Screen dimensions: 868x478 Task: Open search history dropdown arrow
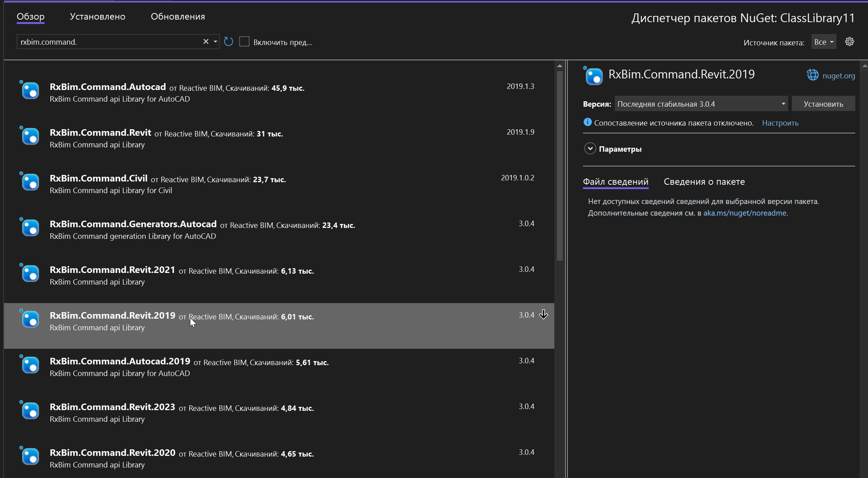[x=215, y=42]
